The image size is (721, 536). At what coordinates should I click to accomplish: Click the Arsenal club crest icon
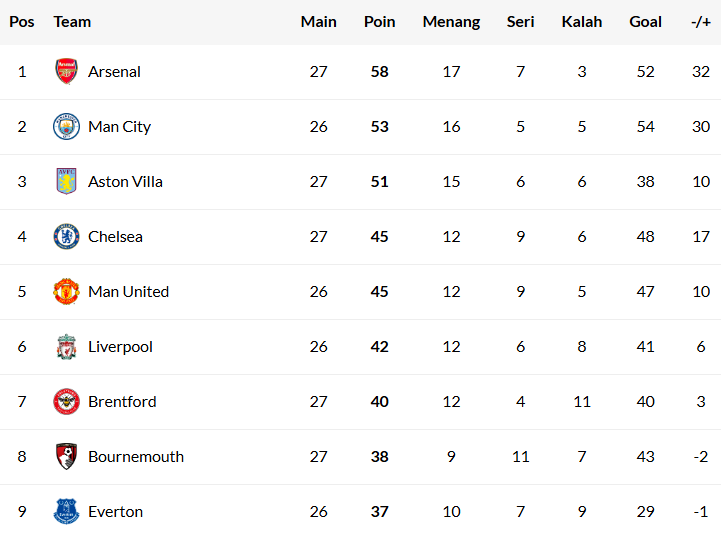(66, 72)
